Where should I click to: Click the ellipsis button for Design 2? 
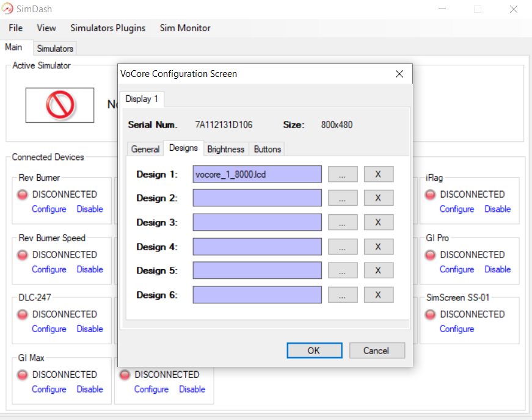click(x=343, y=198)
